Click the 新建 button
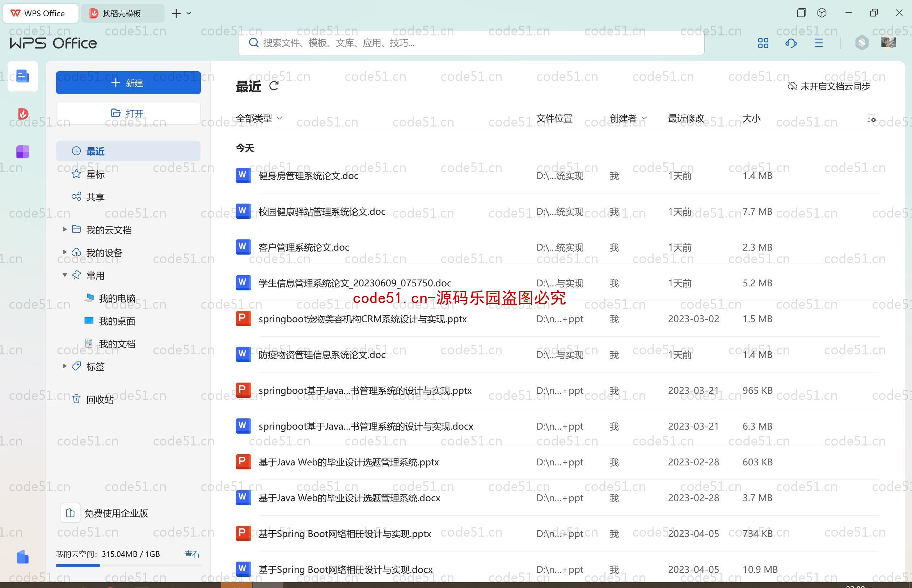The width and height of the screenshot is (912, 588). (x=128, y=82)
